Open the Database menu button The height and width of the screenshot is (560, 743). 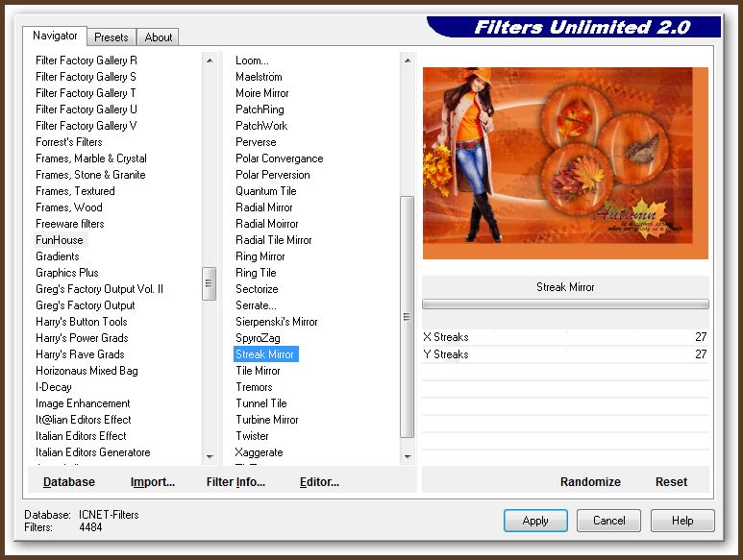[68, 482]
